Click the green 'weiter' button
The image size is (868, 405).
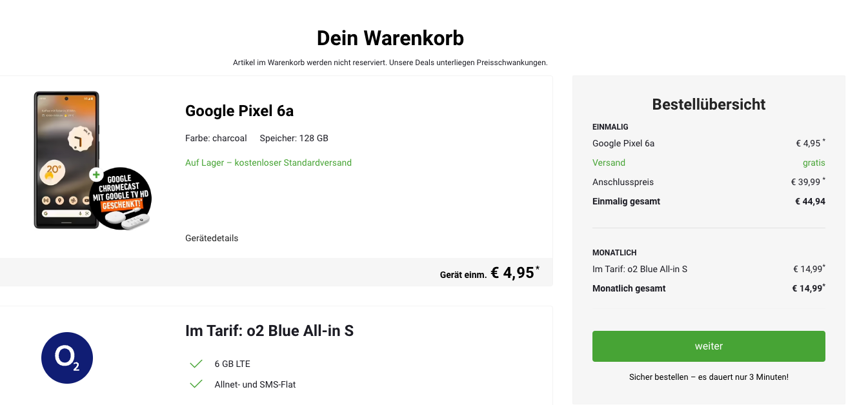709,346
